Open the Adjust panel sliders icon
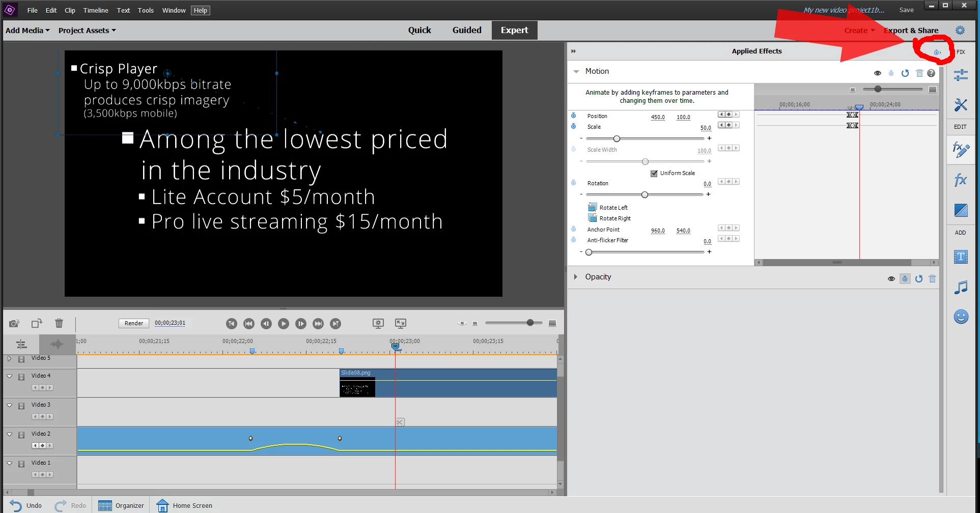 click(x=961, y=75)
